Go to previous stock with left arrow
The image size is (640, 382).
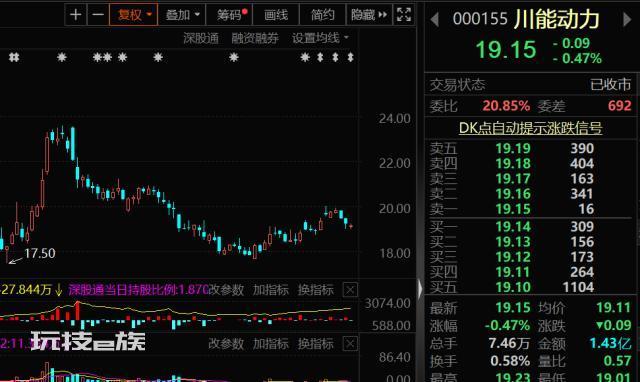tap(434, 20)
